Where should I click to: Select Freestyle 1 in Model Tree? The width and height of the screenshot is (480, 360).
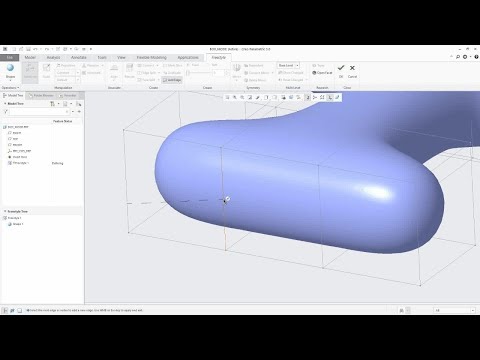point(18,163)
